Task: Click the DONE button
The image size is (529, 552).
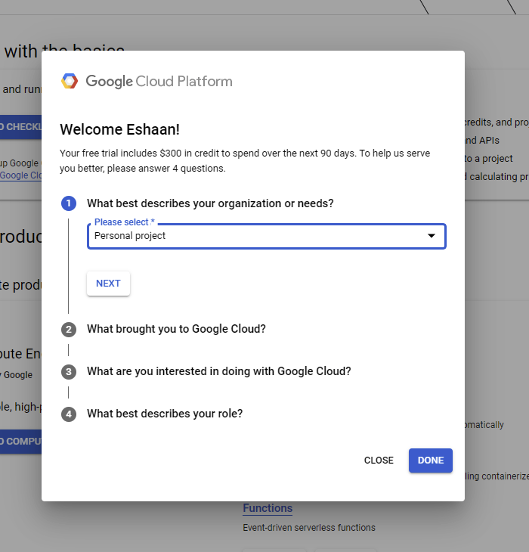Action: coord(430,460)
